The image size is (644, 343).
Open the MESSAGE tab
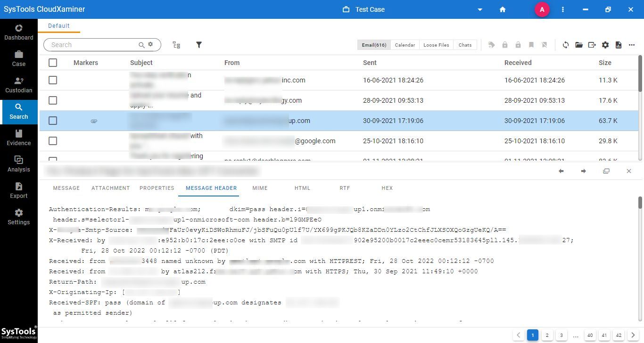[x=66, y=188]
